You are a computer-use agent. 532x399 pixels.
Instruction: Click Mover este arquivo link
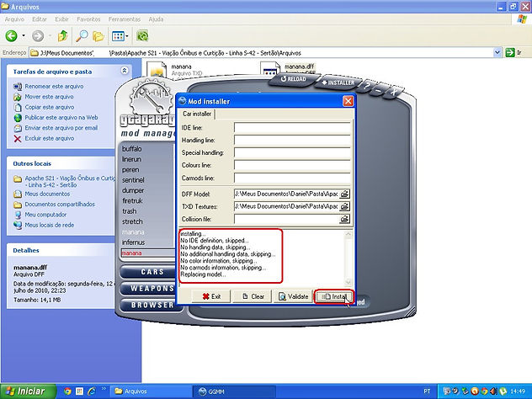coord(49,97)
